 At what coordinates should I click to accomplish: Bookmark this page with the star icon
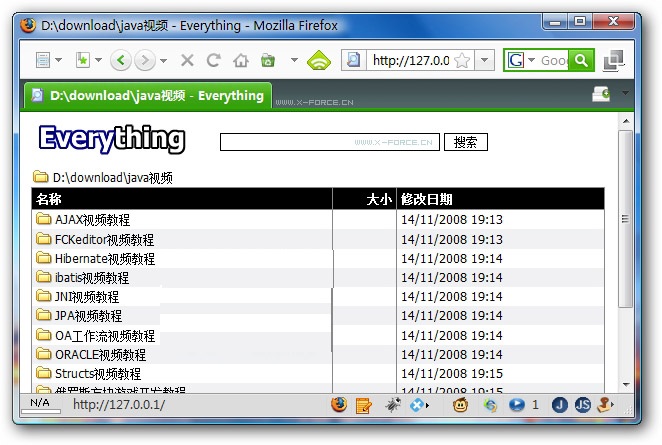click(x=463, y=60)
